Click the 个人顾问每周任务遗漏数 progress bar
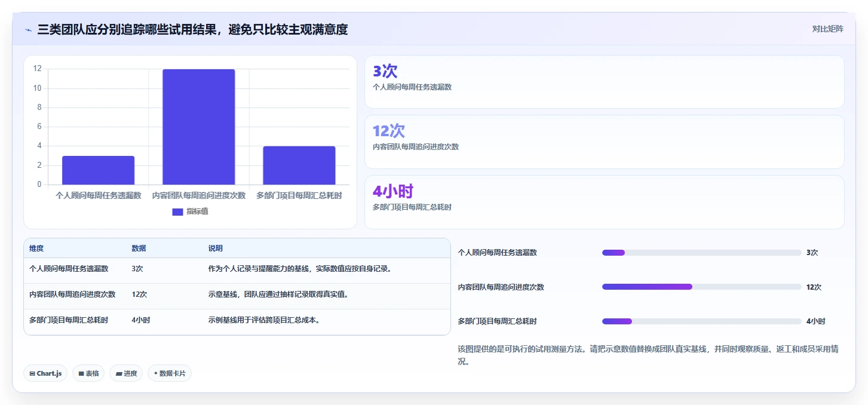Image resolution: width=868 pixels, height=405 pixels. (702, 253)
